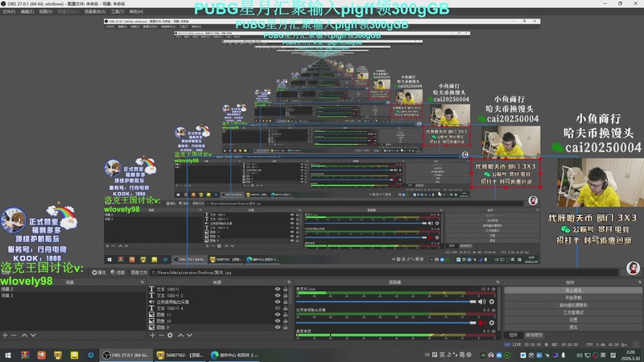Remove selected source with the minus icon
This screenshot has width=644, height=362.
click(161, 335)
